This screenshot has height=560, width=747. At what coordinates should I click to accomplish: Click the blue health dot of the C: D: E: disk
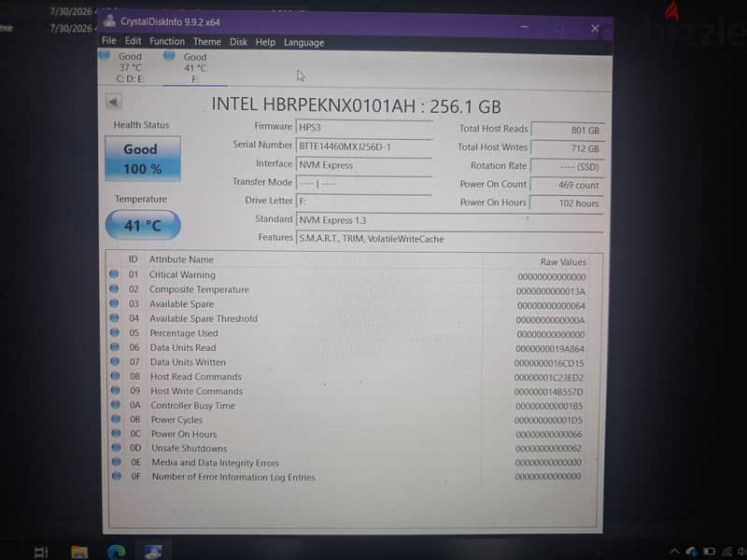tap(104, 54)
